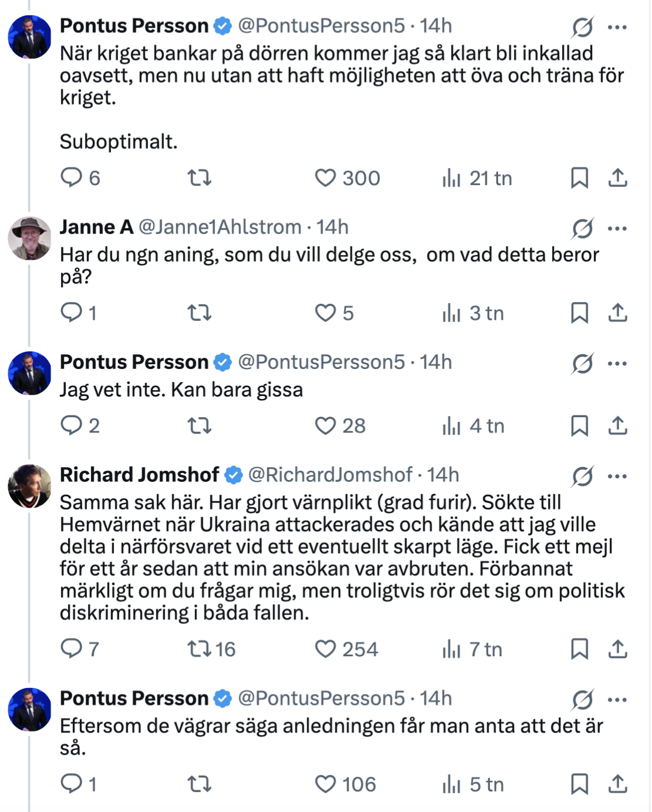Bookmark the last Pontus Persson reply
652x812 pixels.
coord(579,784)
